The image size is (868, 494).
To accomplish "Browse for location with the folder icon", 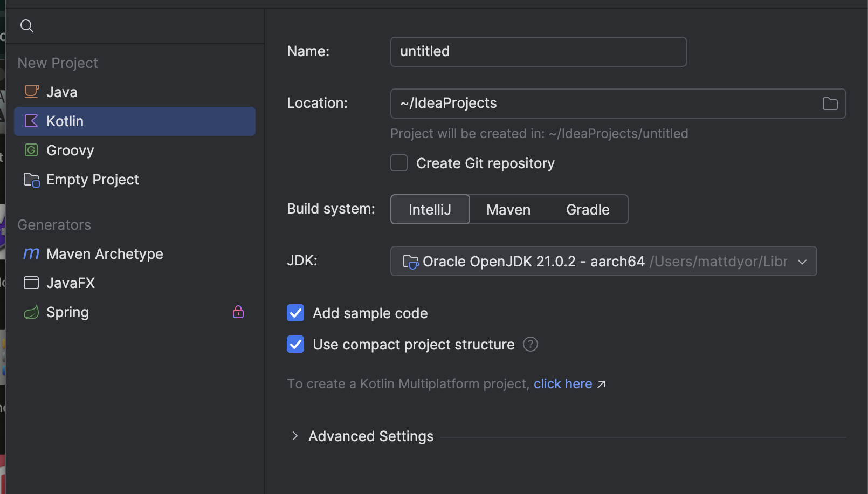I will (x=830, y=104).
